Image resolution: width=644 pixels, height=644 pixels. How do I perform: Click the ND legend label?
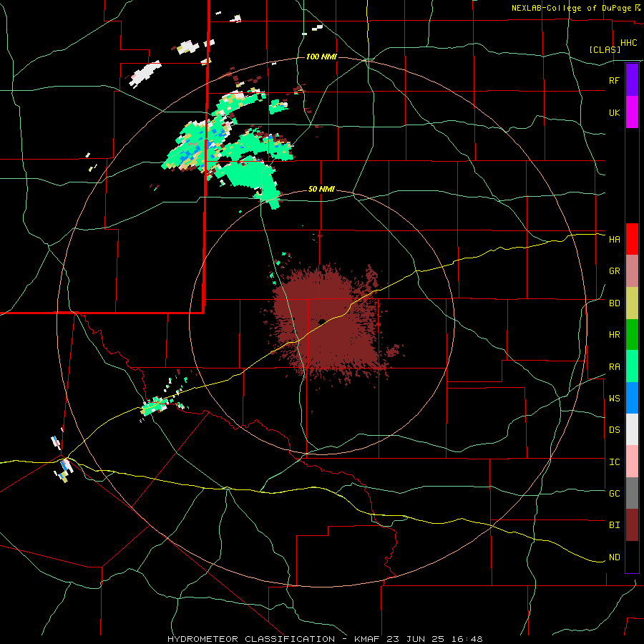click(x=614, y=557)
